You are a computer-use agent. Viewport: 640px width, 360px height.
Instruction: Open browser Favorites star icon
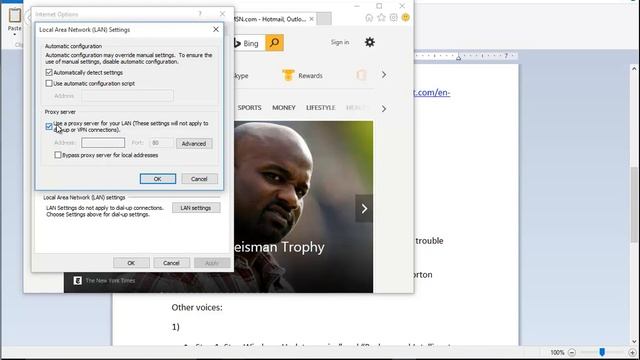click(381, 18)
